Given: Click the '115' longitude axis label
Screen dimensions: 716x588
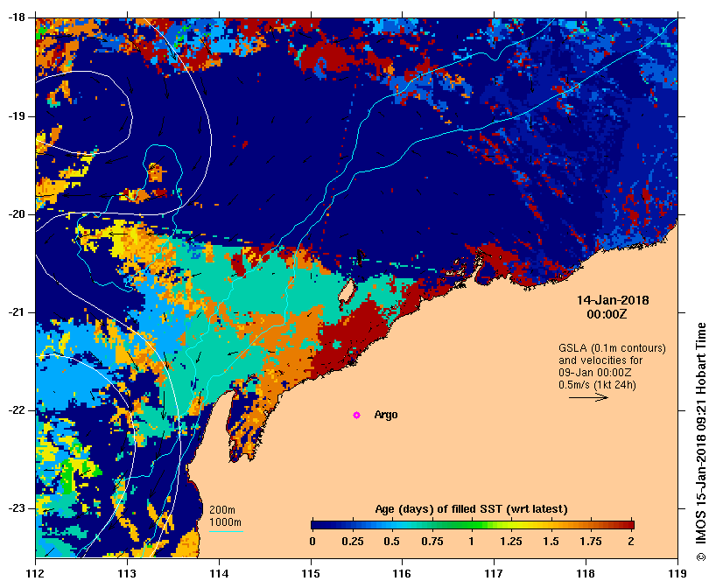Looking at the screenshot, I should [311, 573].
